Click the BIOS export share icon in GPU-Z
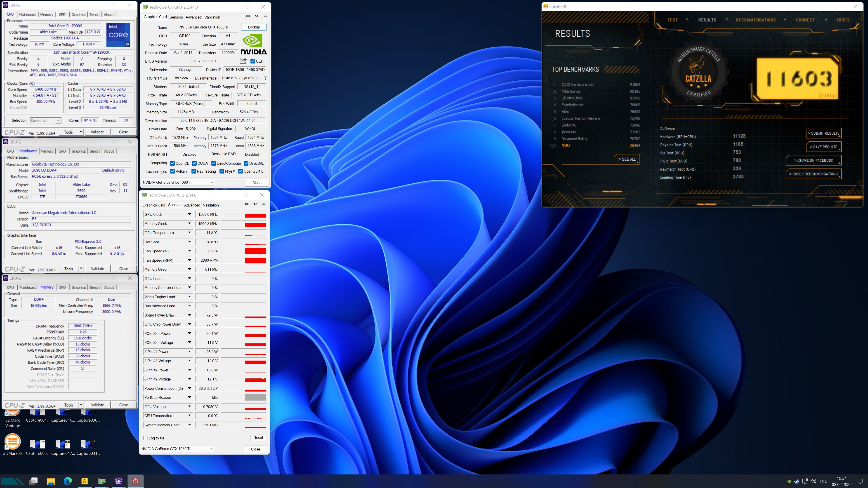This screenshot has height=488, width=868. tap(243, 61)
